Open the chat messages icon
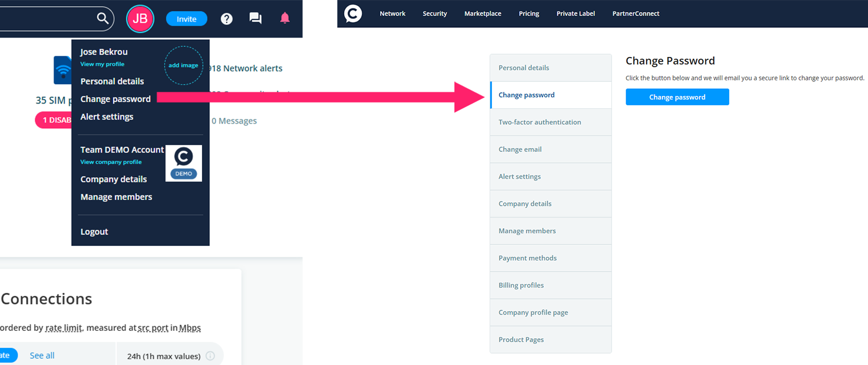868x365 pixels. 255,19
